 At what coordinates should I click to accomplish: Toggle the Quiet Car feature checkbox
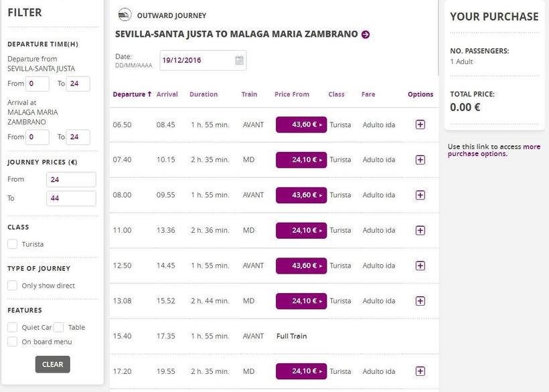coord(13,327)
